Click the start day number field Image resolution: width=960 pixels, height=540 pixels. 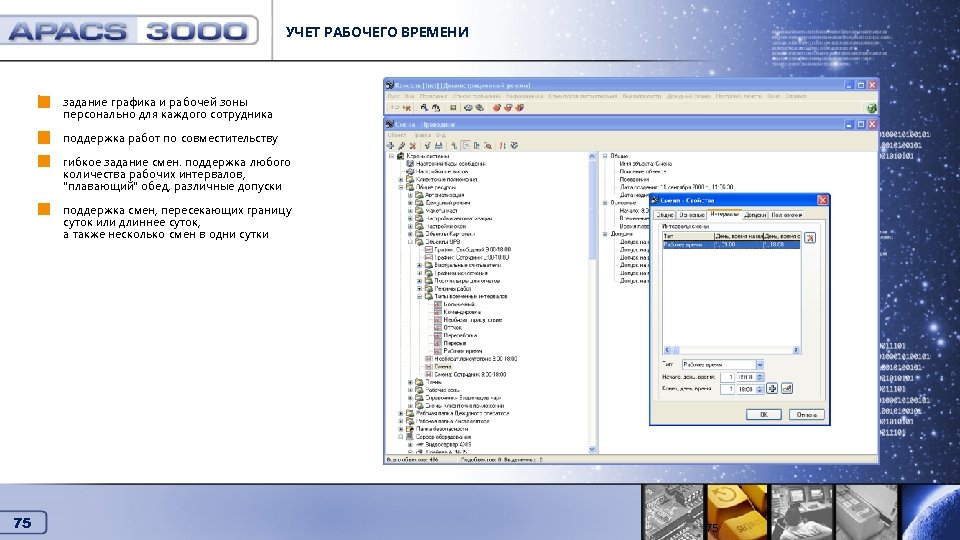[x=727, y=377]
